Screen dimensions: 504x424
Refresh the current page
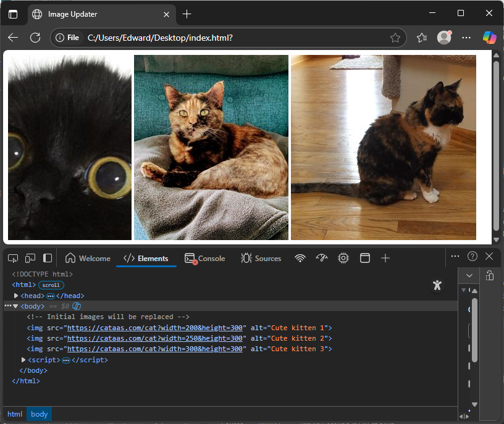35,38
